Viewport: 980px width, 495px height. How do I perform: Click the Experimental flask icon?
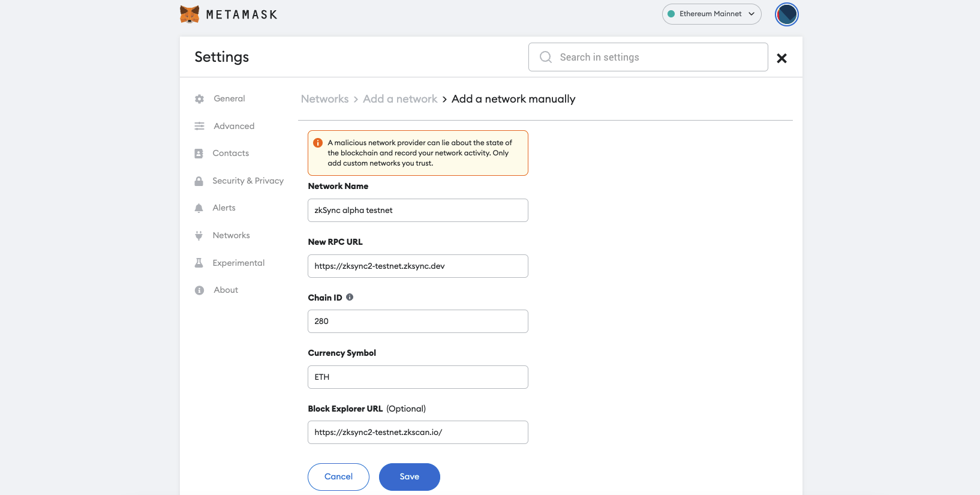tap(199, 263)
